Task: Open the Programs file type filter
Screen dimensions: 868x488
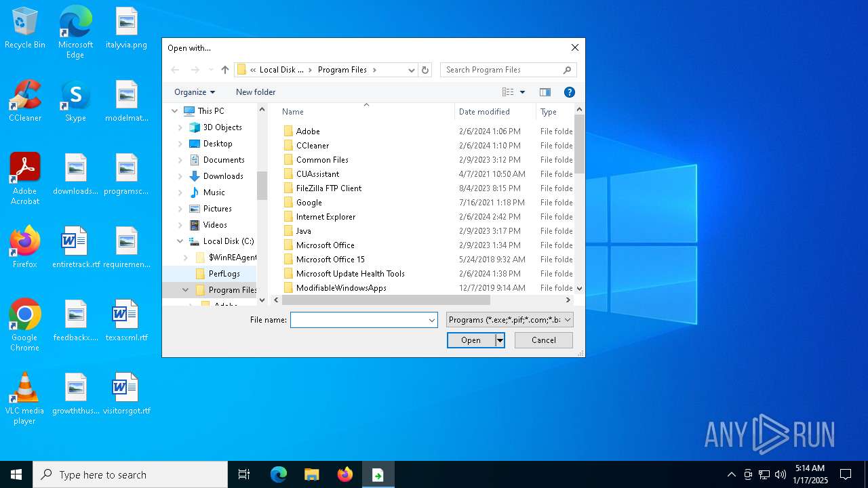Action: (x=510, y=320)
